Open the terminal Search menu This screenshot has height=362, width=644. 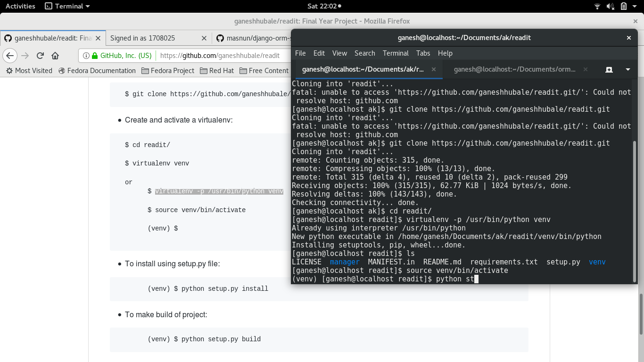(x=365, y=53)
